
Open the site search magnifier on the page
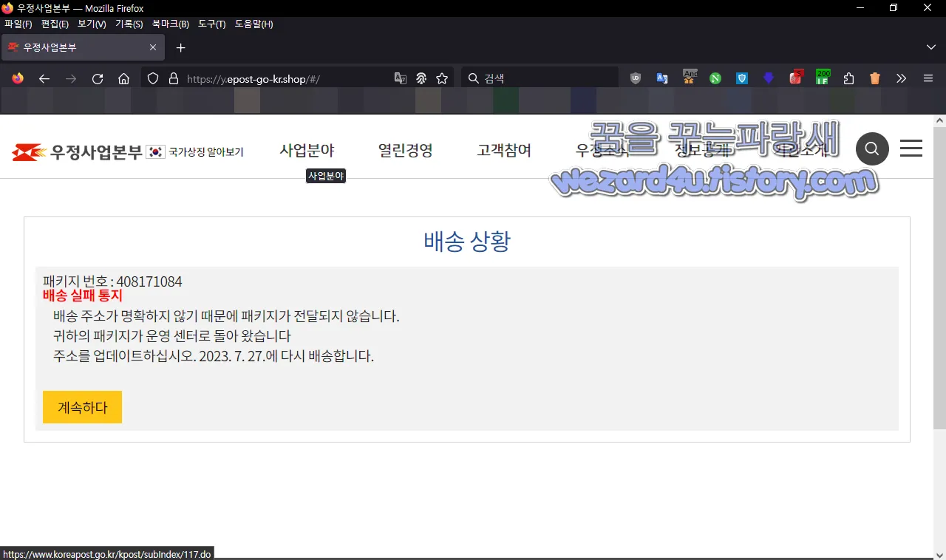click(x=872, y=148)
